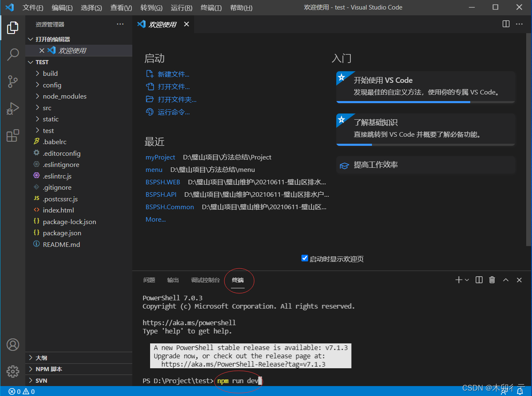Split the terminal panel
This screenshot has height=396, width=532.
tap(479, 280)
